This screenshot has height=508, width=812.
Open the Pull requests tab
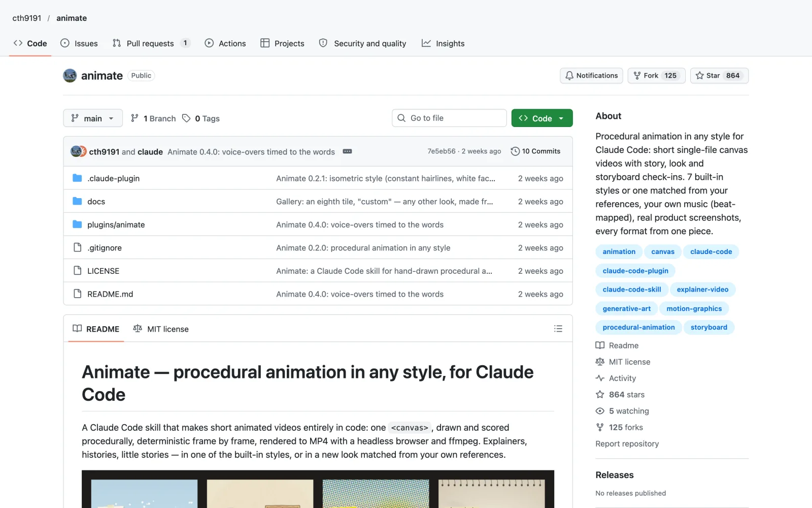151,43
